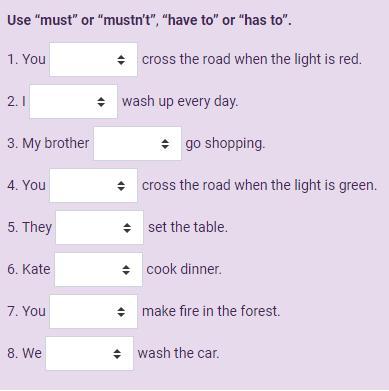The width and height of the screenshot is (389, 391).
Task: Click the arrow icon in sentence 7's select box
Action: pos(121,312)
